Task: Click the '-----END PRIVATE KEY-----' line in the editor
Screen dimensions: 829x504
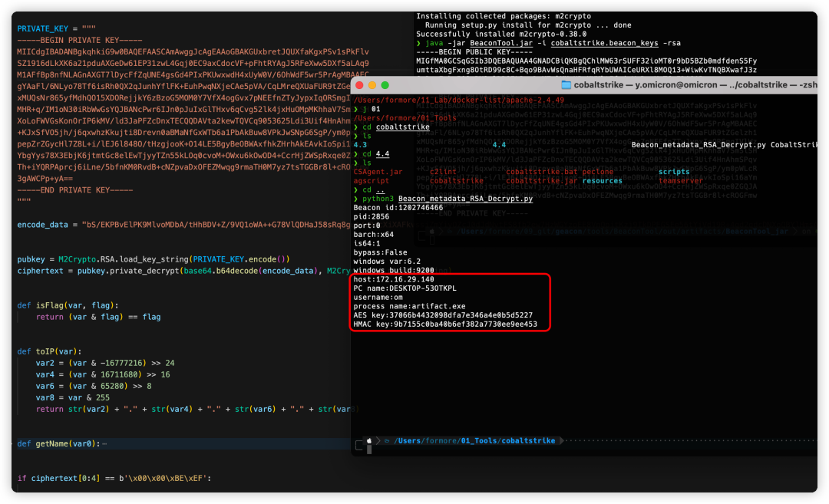Action: coord(75,190)
